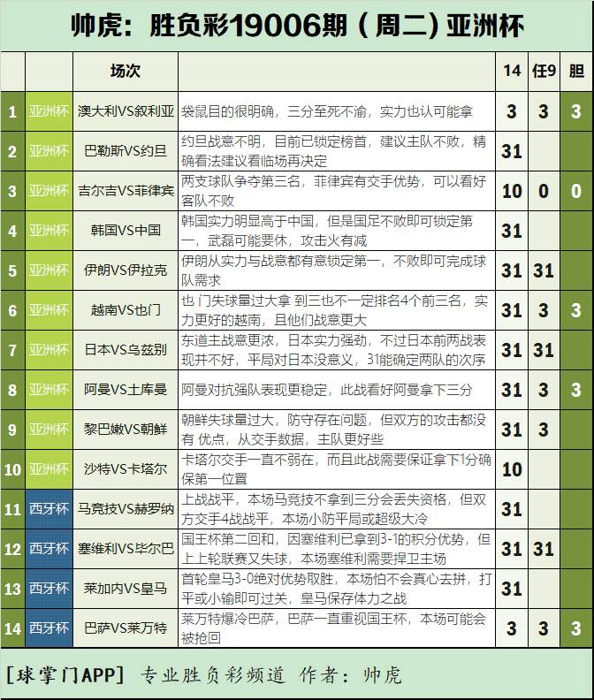594x700 pixels.
Task: Click the 场次 column header
Action: pos(126,71)
